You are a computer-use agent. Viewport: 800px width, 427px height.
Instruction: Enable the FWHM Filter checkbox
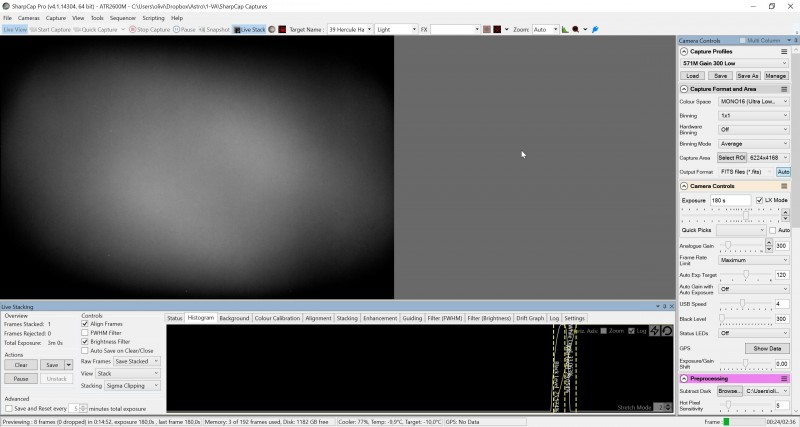coord(85,333)
